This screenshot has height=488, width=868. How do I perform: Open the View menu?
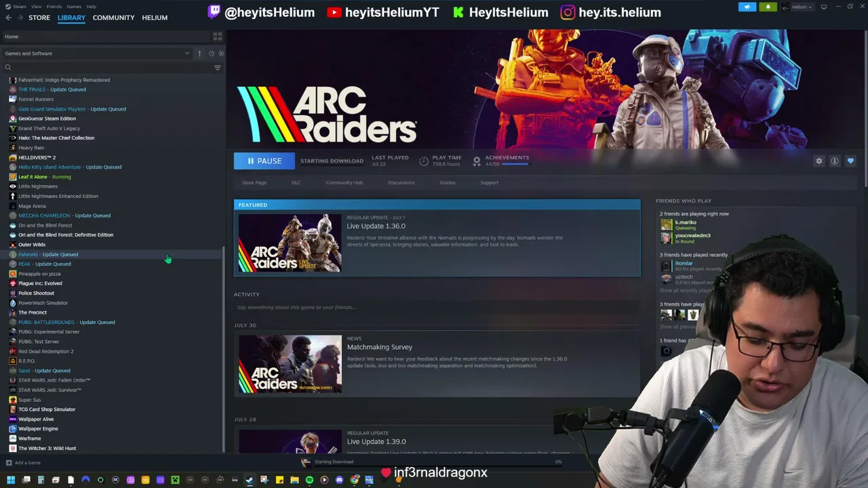36,7
